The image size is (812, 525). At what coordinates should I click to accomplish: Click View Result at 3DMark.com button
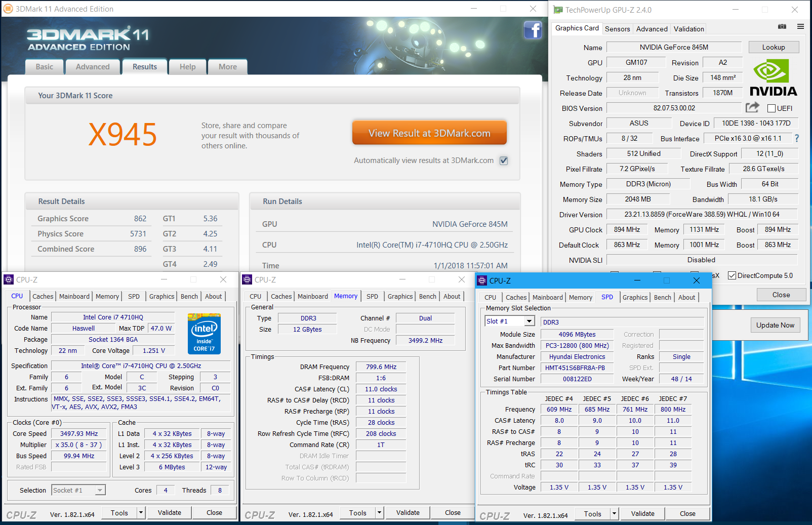point(429,133)
